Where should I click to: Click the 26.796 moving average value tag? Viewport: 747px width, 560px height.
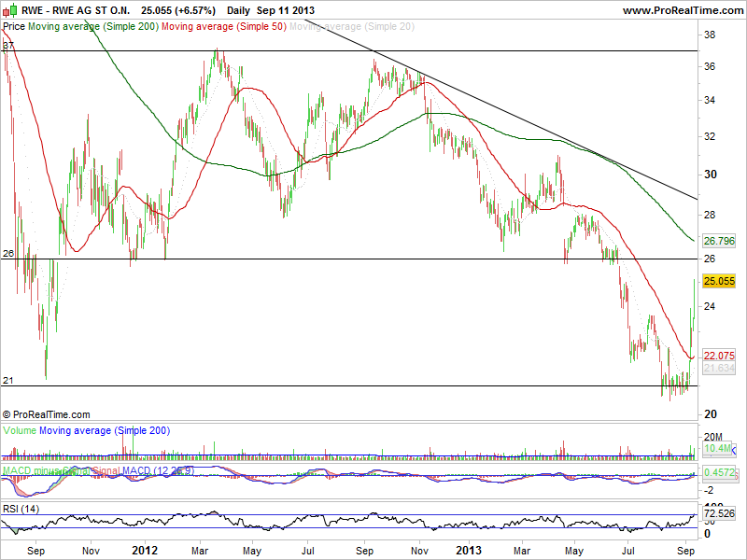click(x=719, y=241)
